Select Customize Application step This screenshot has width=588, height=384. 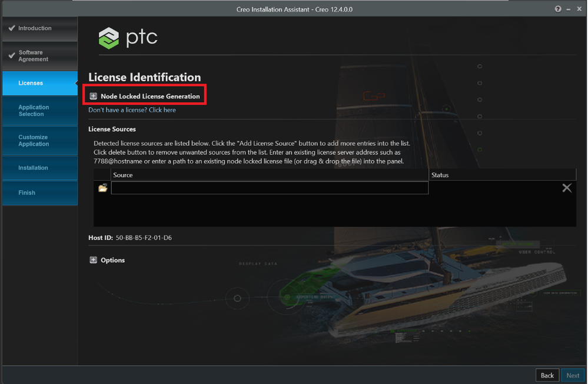point(40,141)
